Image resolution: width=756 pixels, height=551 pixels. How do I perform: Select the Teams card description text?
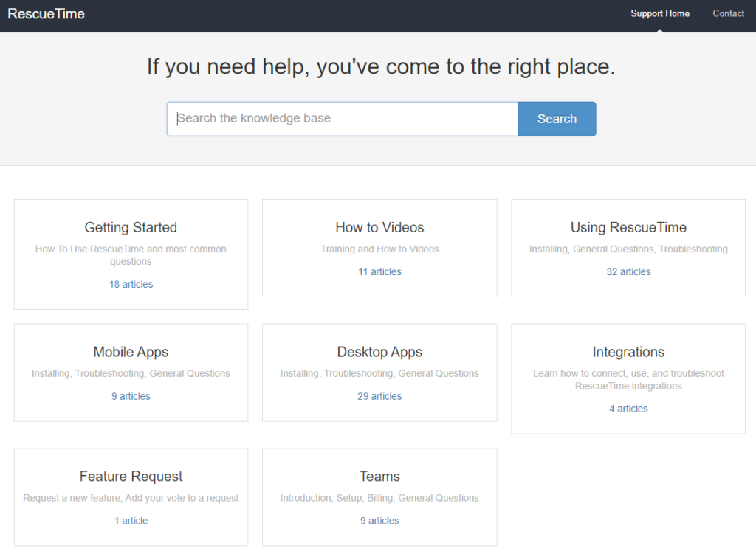[379, 498]
